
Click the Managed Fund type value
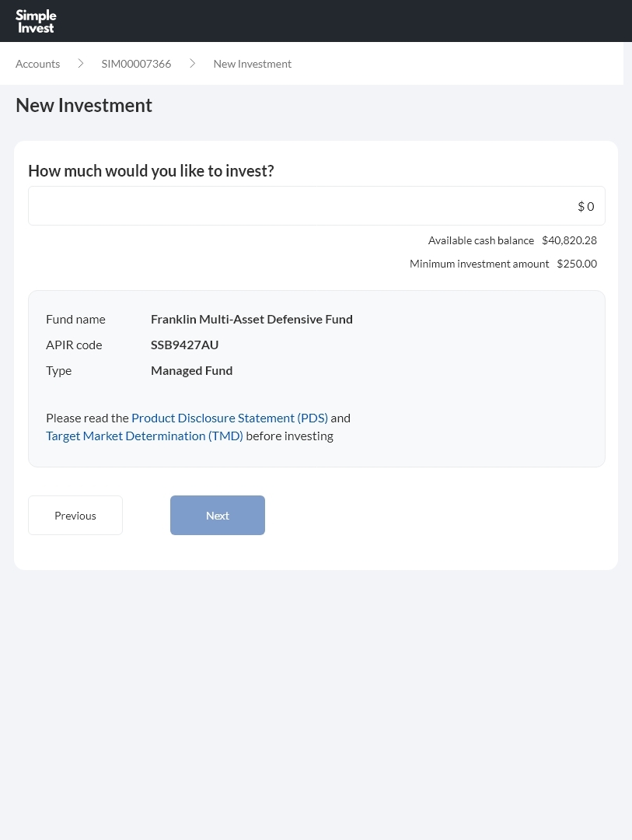click(x=191, y=370)
